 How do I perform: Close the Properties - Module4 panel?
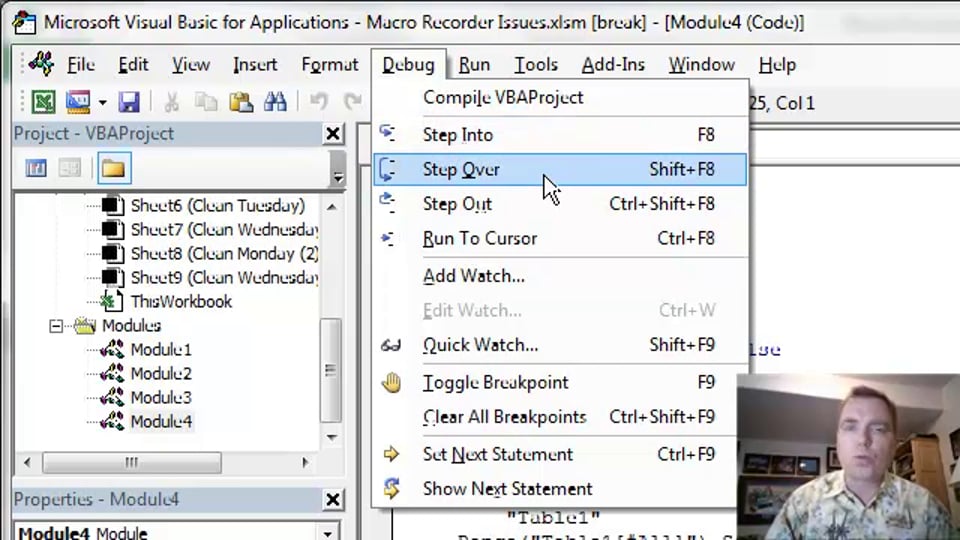coord(333,500)
